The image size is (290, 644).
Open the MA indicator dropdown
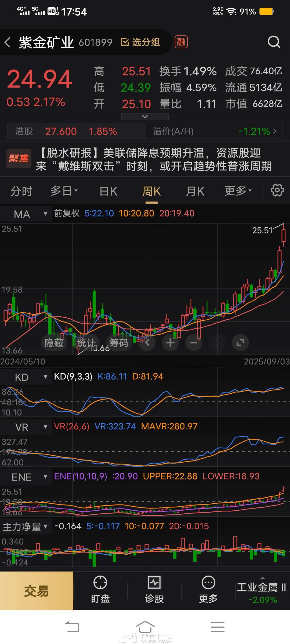[x=26, y=214]
